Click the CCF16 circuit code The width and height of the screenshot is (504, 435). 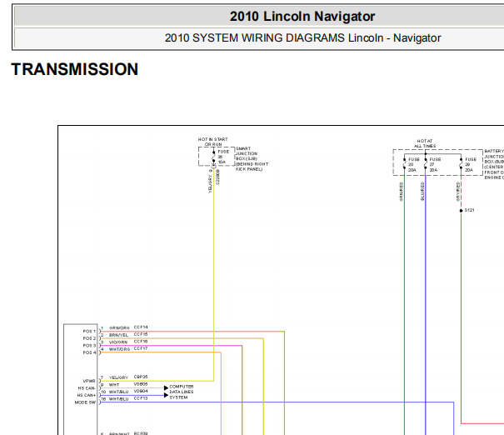141,342
